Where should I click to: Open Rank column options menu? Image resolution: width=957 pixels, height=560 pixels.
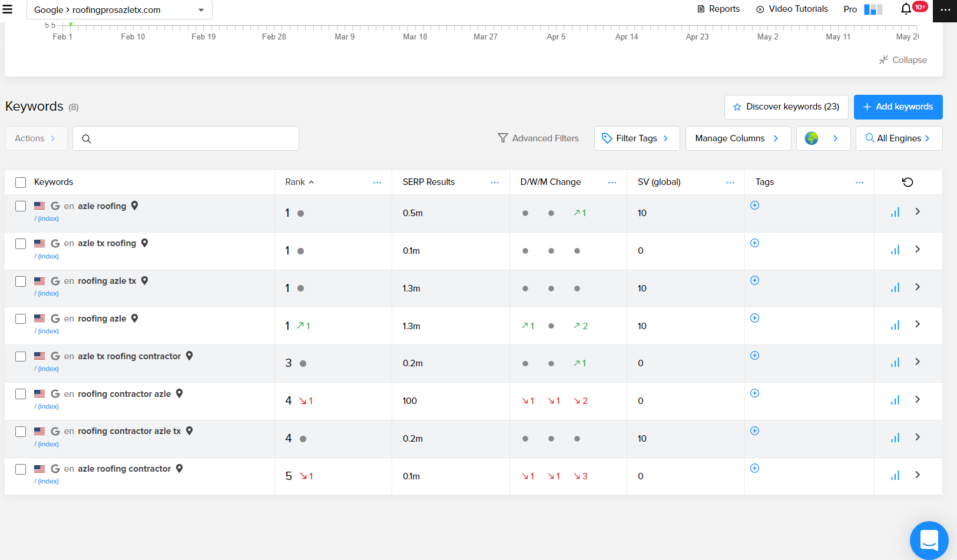(x=377, y=183)
